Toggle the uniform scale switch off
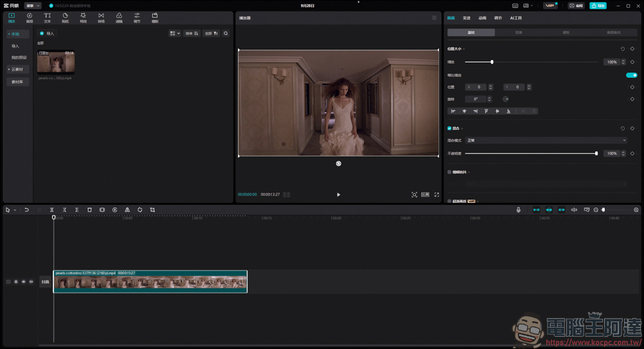Image resolution: width=644 pixels, height=349 pixels. [x=631, y=75]
